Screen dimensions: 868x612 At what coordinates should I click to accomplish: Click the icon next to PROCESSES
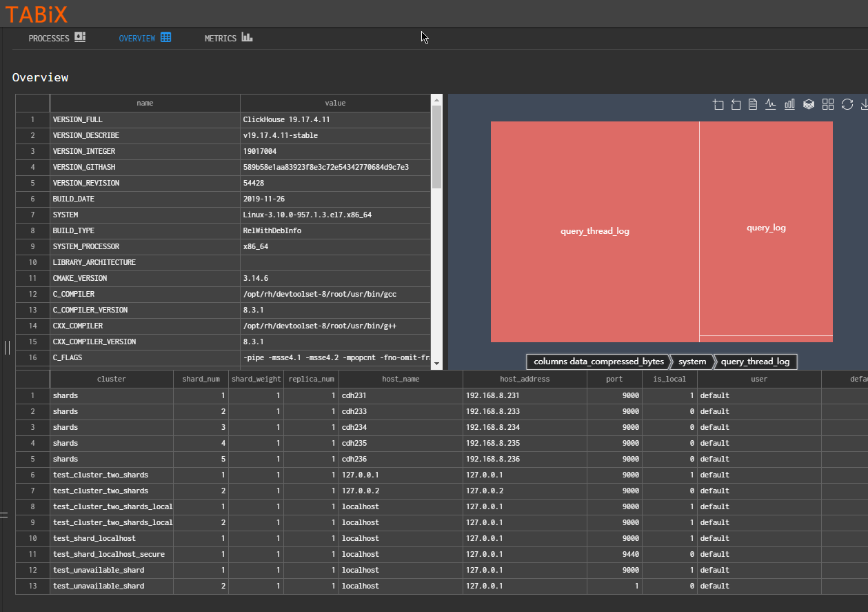coord(82,38)
